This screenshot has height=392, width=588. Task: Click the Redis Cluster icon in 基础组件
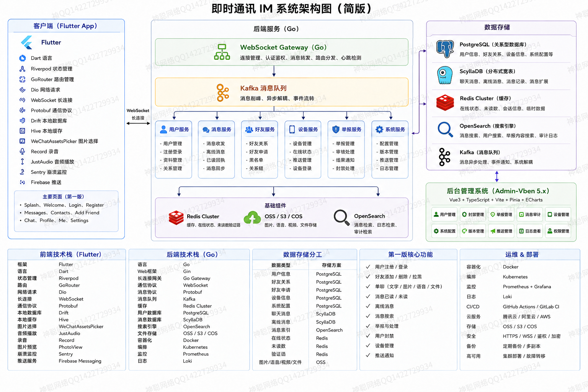176,218
